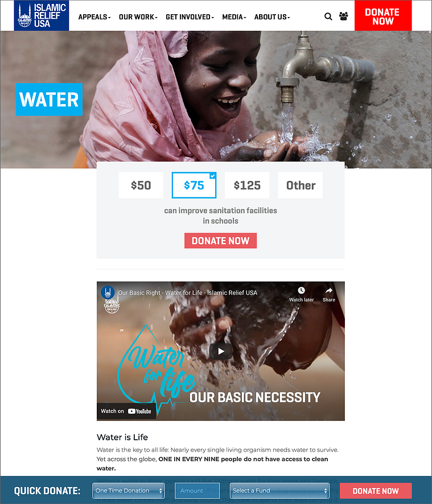Choose the $125 donation amount
The height and width of the screenshot is (504, 432).
[x=247, y=185]
